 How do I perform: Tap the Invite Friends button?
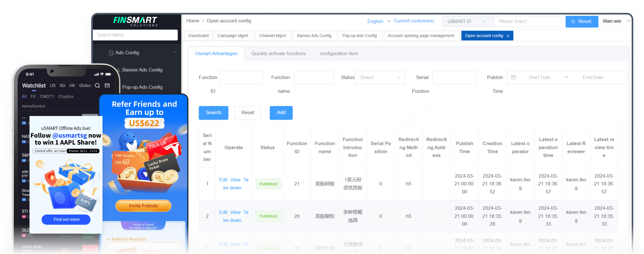point(143,206)
